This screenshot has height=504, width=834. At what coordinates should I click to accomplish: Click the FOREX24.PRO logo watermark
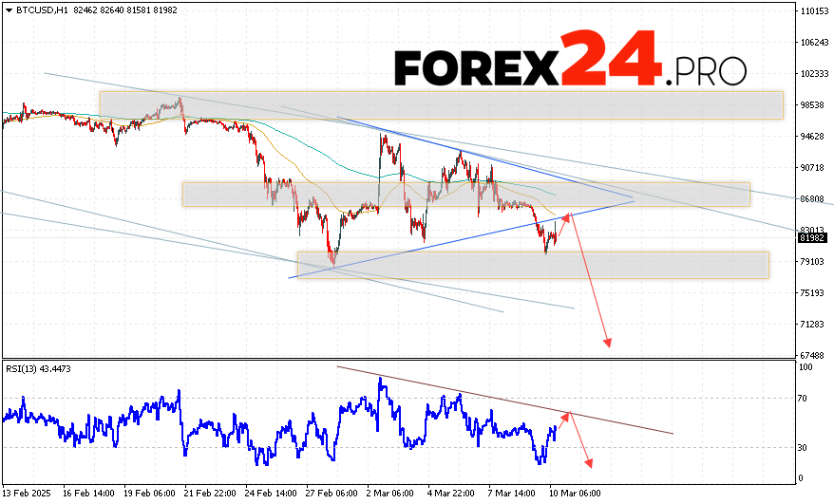pos(570,62)
